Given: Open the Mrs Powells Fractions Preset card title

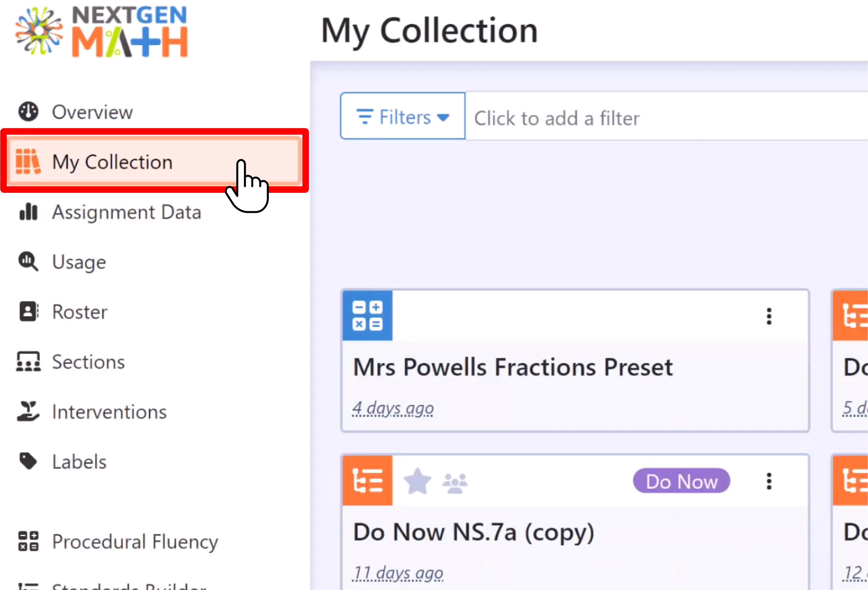Looking at the screenshot, I should pos(513,367).
